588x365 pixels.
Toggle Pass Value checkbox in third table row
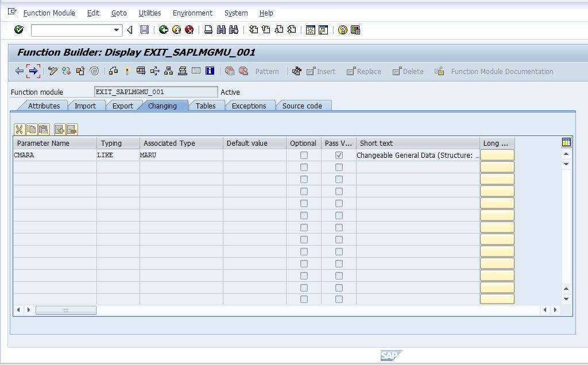click(339, 179)
